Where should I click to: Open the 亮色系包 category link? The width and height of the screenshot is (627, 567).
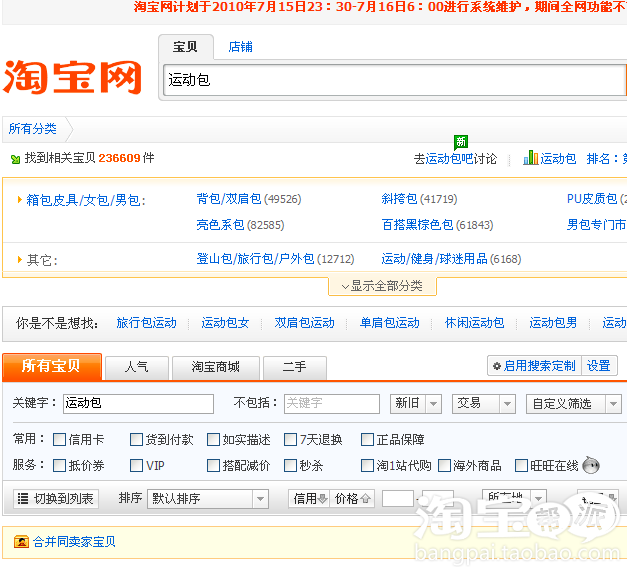(220, 225)
